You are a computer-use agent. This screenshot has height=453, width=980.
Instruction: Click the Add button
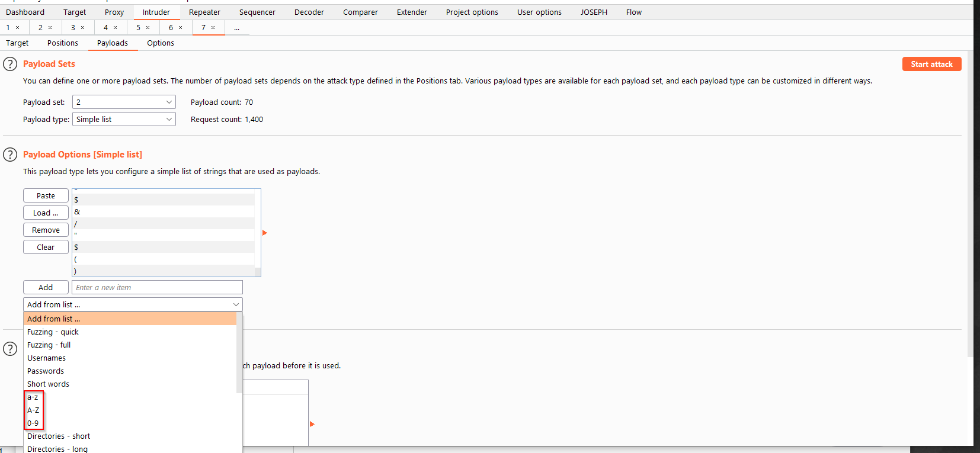pos(46,287)
